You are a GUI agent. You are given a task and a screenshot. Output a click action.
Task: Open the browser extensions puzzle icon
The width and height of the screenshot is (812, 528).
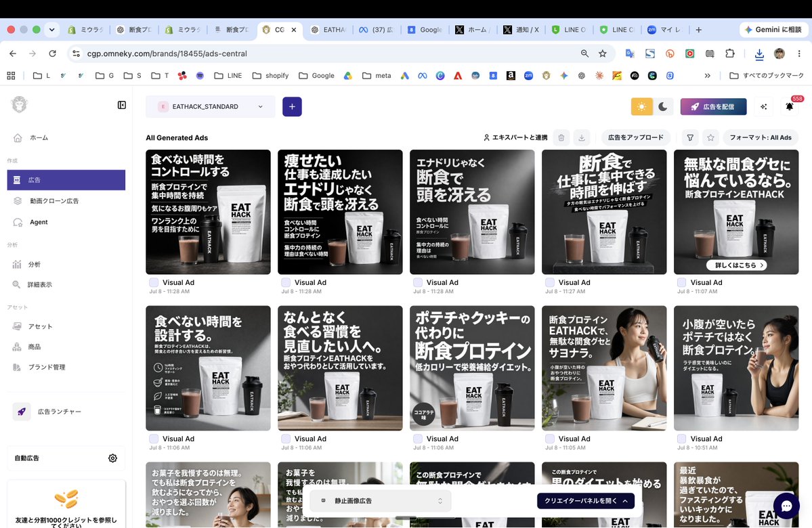click(729, 53)
